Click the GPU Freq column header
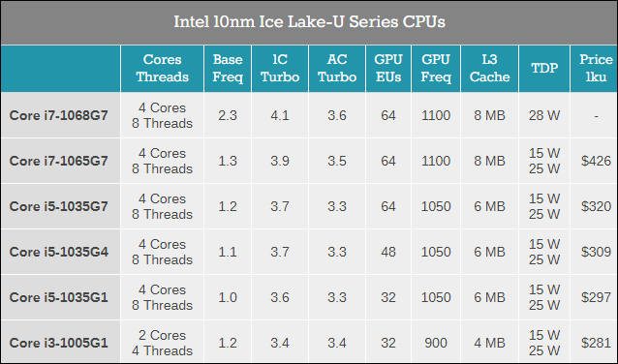 tap(436, 68)
